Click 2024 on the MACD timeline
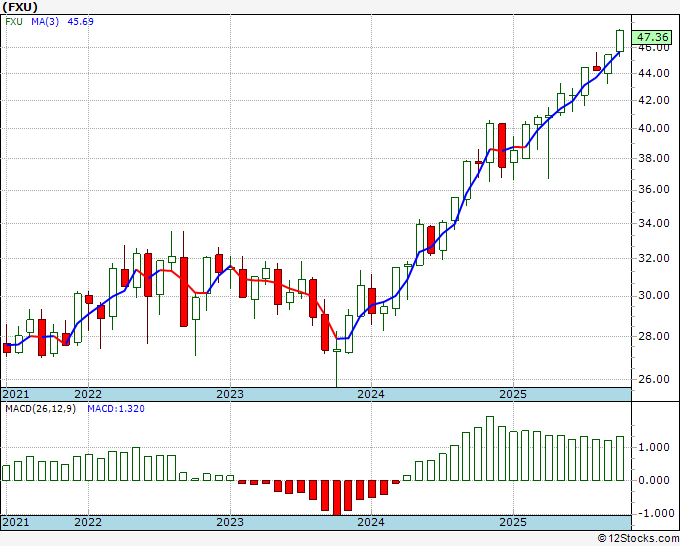Screen dimensions: 680x546 [x=371, y=522]
